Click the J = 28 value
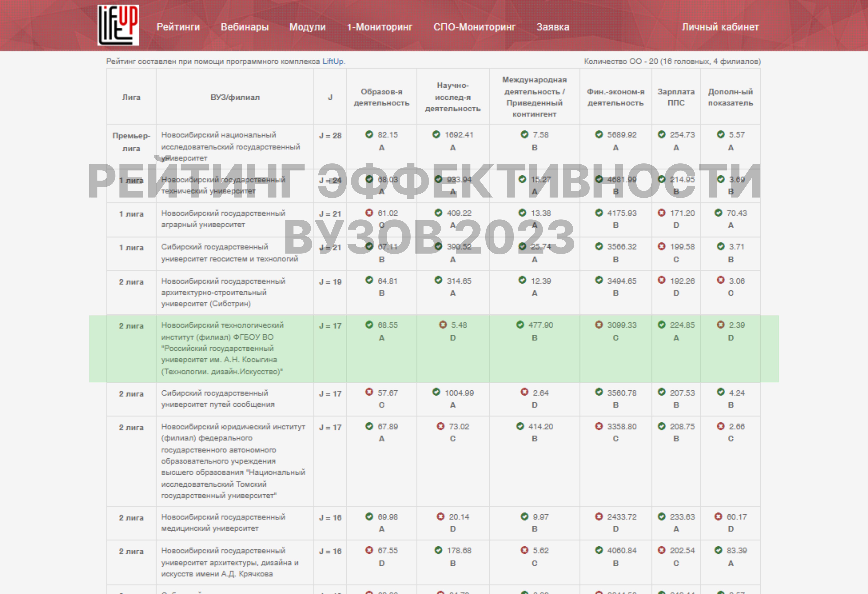Screen dimensions: 868x594 (x=330, y=136)
